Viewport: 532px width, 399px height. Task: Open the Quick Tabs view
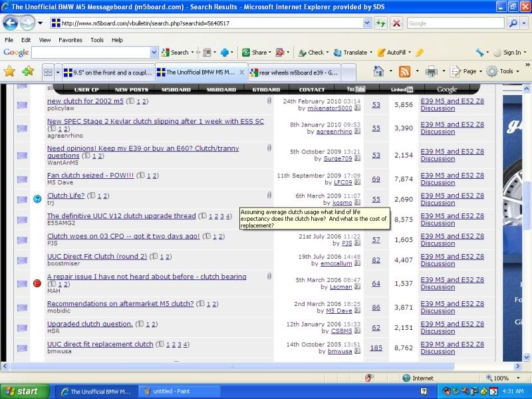48,72
